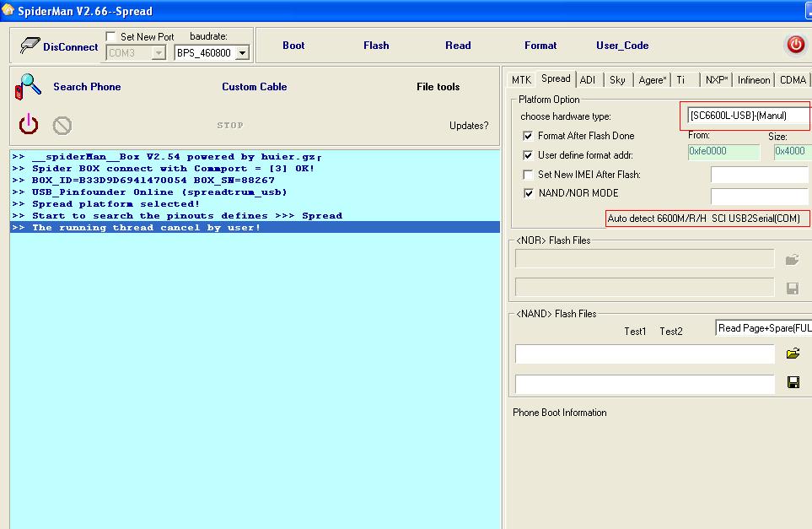The height and width of the screenshot is (529, 812).
Task: Open the Read Page+Spare mode dropdown
Action: (763, 328)
